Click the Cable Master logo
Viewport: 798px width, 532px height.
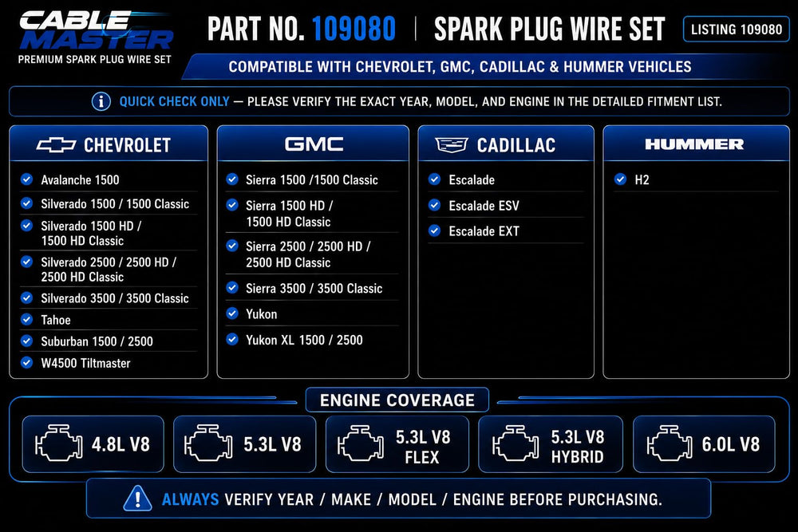pyautogui.click(x=97, y=31)
